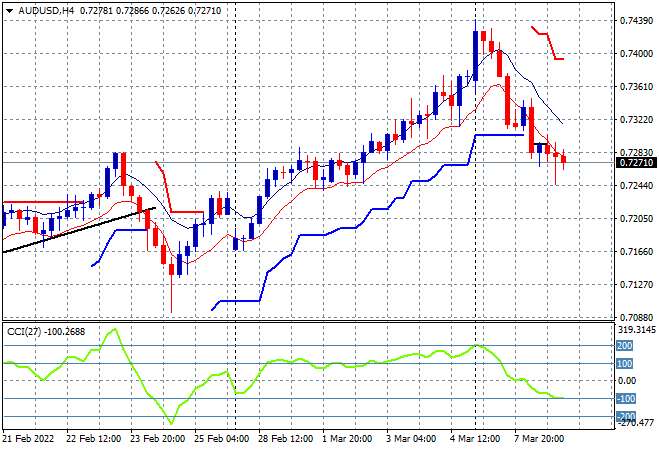Click the 21 Feb 2022 date label
This screenshot has height=450, width=660.
click(x=28, y=439)
